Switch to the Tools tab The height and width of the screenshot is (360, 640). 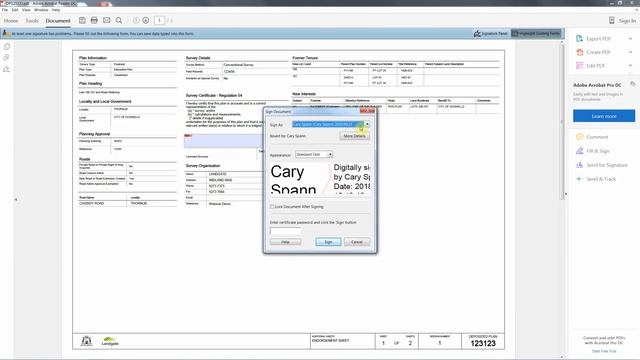pos(32,20)
